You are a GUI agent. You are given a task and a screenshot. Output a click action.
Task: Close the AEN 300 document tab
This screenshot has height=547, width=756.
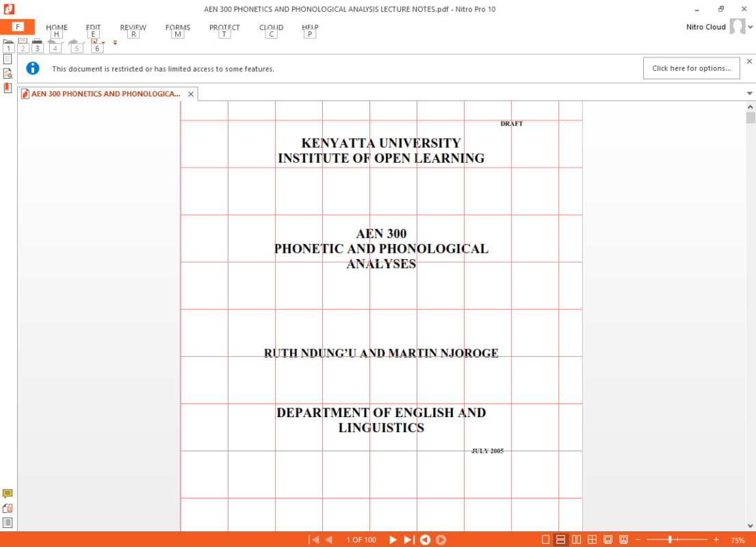(191, 94)
